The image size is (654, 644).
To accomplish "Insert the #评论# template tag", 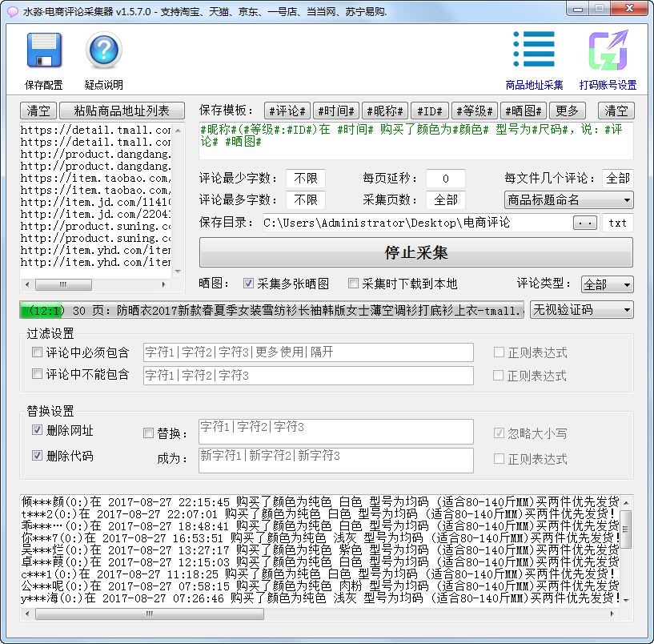I will 287,111.
